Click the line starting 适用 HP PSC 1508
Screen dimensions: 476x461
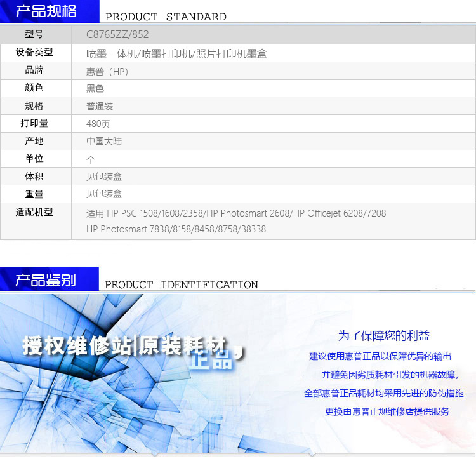pos(236,213)
